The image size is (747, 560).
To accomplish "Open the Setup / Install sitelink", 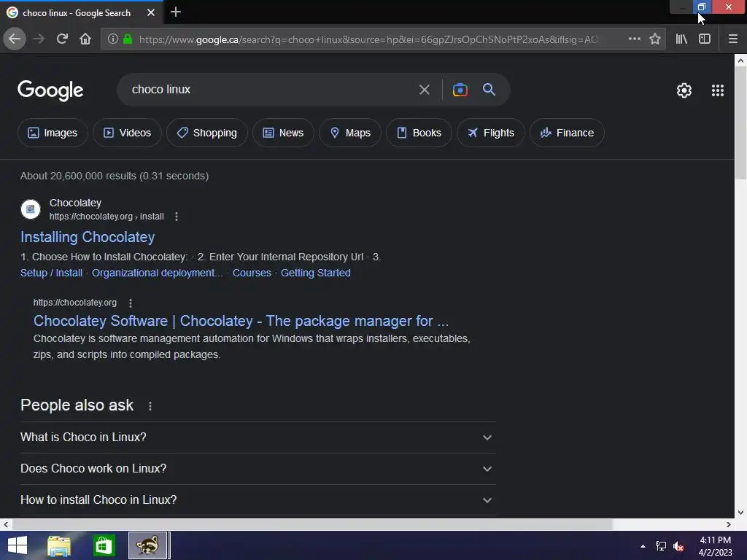I will point(52,273).
